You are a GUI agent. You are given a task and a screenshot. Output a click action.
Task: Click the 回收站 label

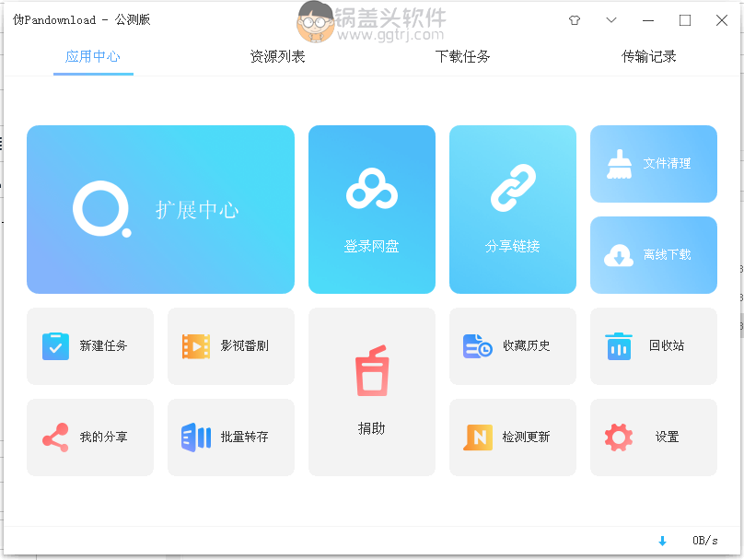pyautogui.click(x=667, y=345)
